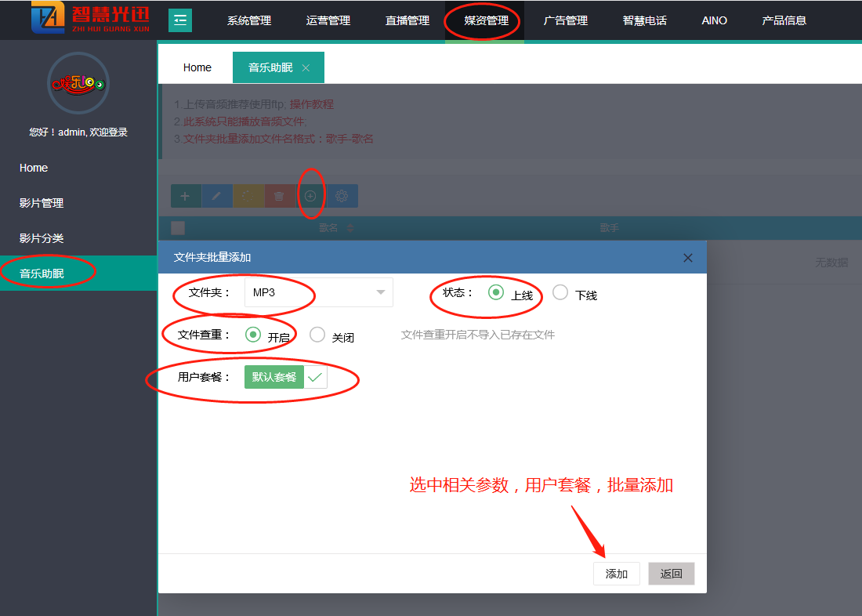Click the red trash delete icon
The width and height of the screenshot is (862, 616).
[x=279, y=196]
